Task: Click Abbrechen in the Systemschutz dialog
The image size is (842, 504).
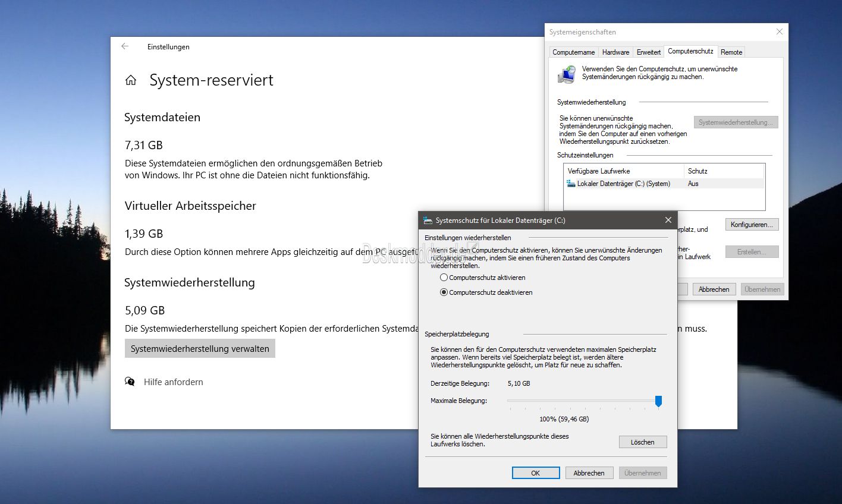Action: coord(589,473)
